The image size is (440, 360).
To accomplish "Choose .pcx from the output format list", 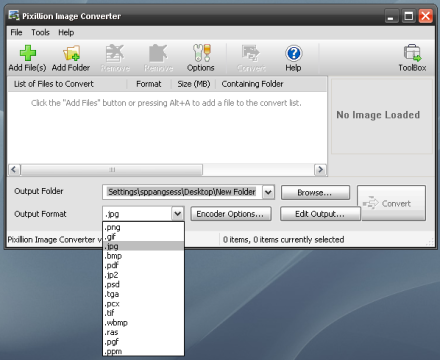I will [143, 303].
